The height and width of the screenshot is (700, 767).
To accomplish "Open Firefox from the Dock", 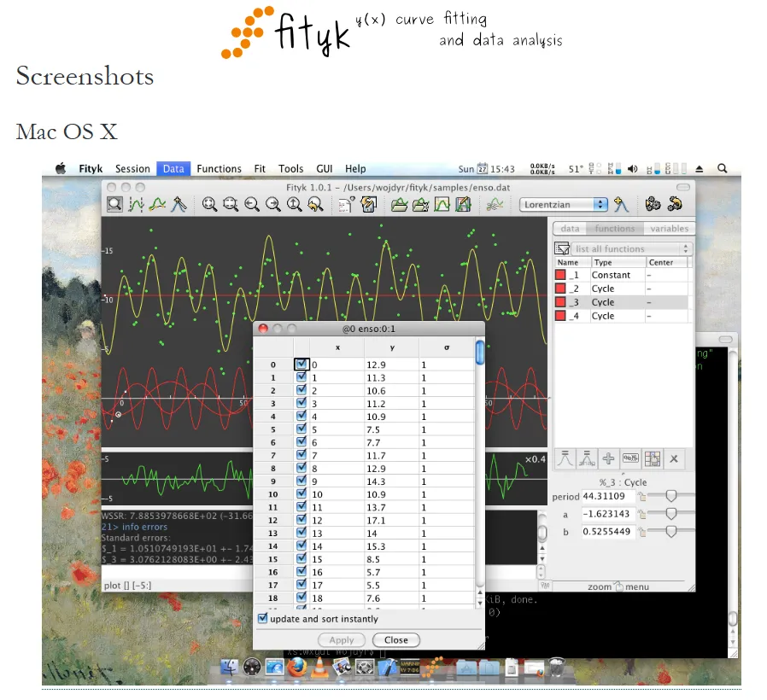I will (x=297, y=667).
